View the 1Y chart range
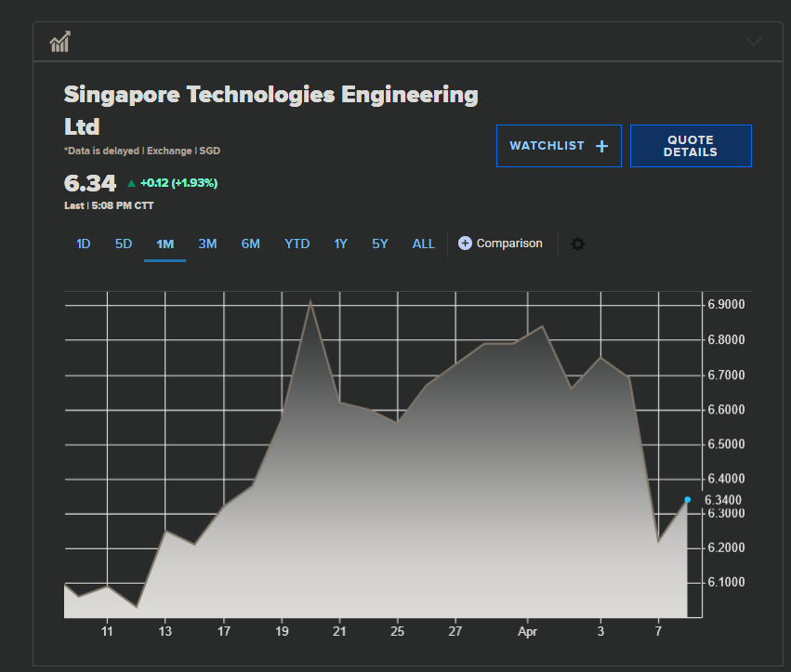 (x=341, y=244)
